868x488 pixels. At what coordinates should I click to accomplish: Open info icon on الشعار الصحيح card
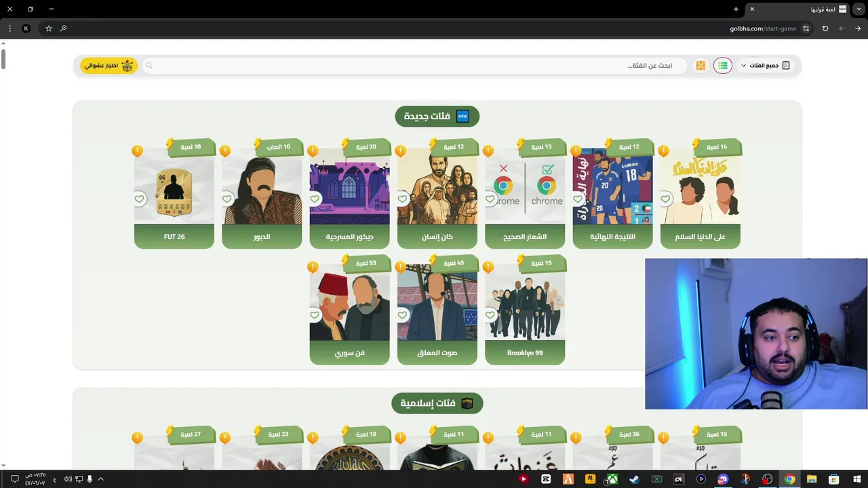click(488, 150)
